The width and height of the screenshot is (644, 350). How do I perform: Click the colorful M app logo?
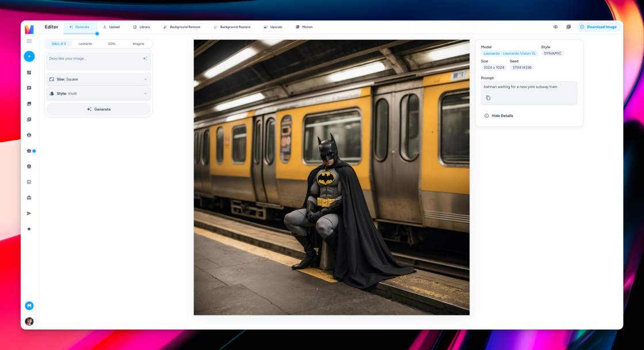pos(29,29)
